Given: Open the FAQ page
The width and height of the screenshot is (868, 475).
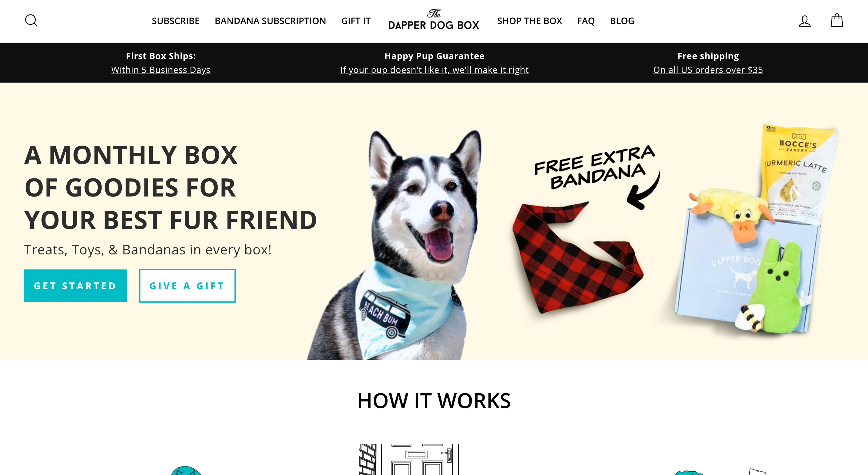Looking at the screenshot, I should click(x=586, y=21).
